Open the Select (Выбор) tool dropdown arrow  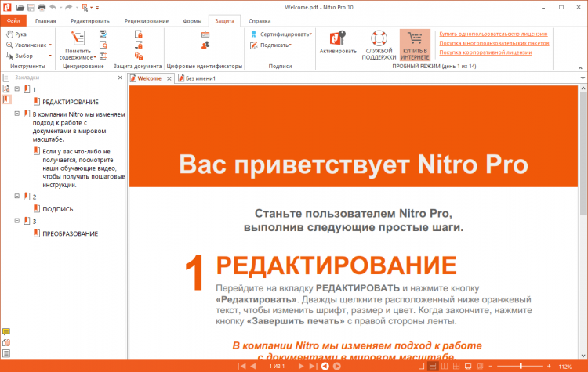click(x=50, y=56)
